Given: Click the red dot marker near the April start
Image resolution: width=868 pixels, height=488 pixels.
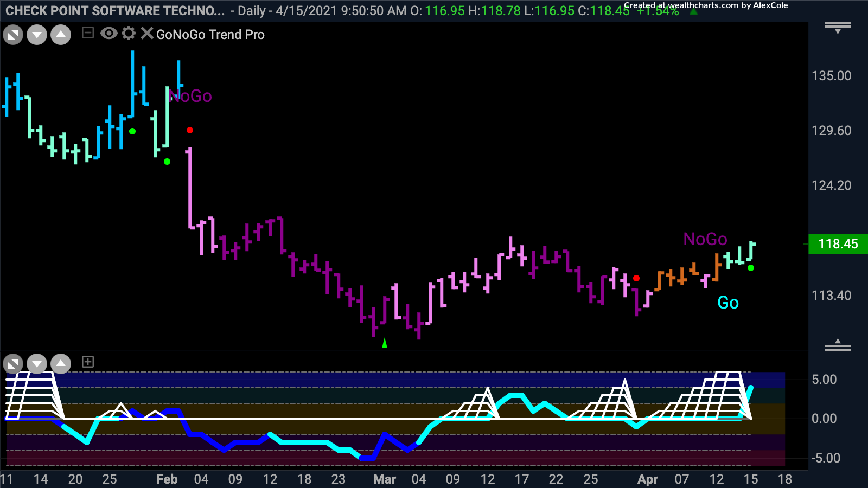Looking at the screenshot, I should point(636,278).
